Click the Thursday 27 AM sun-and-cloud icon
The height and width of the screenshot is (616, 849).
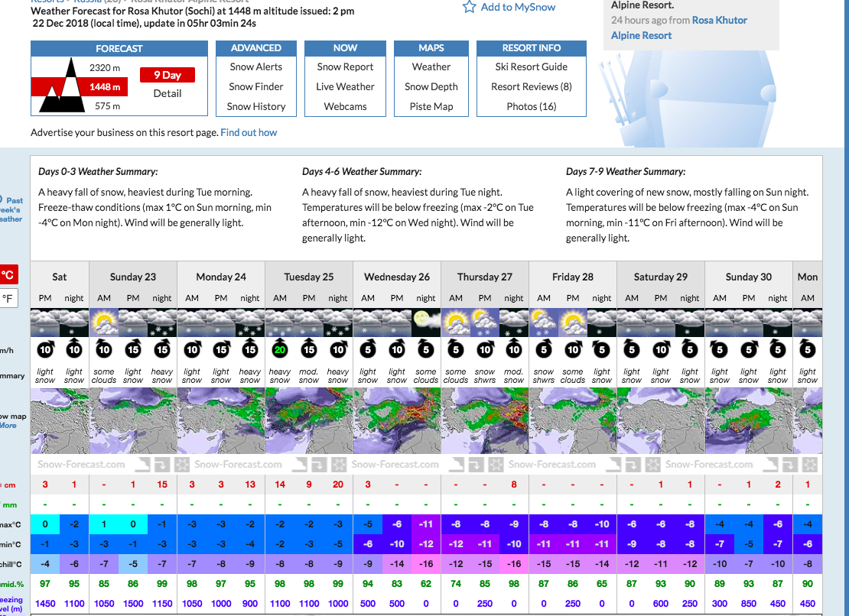click(456, 323)
